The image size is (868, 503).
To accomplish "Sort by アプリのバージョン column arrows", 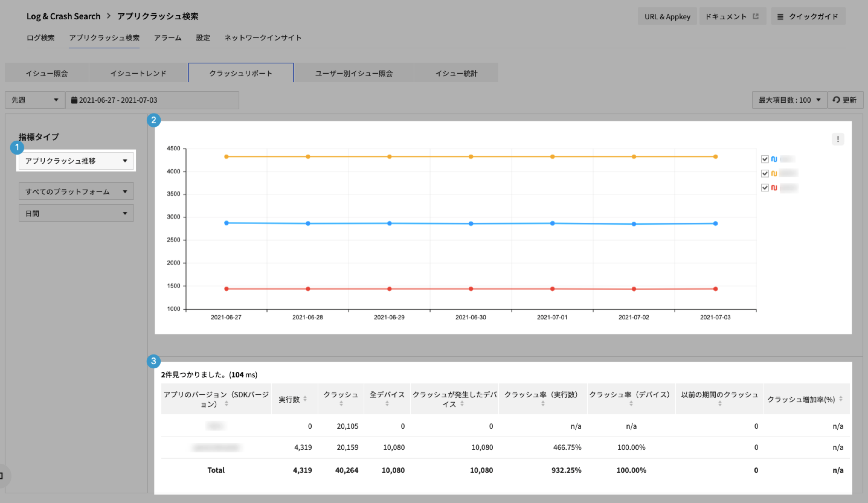I will tap(226, 403).
